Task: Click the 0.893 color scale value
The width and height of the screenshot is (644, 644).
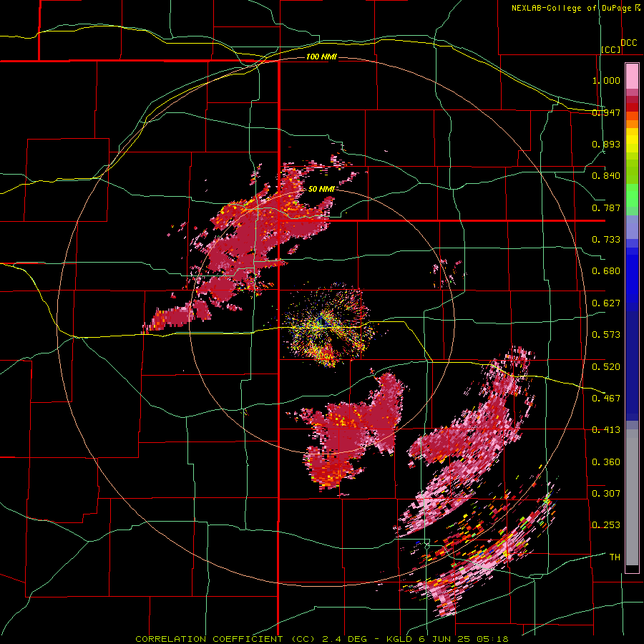Action: pyautogui.click(x=606, y=144)
